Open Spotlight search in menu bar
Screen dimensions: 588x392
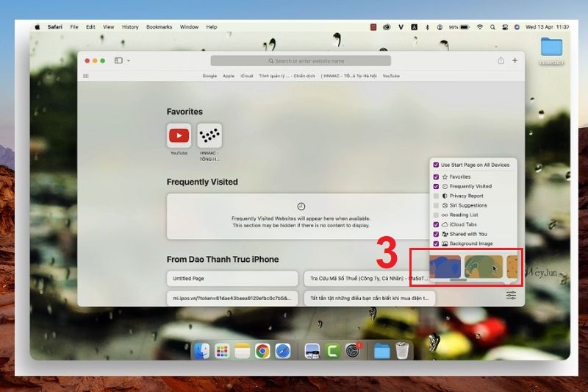(x=492, y=27)
